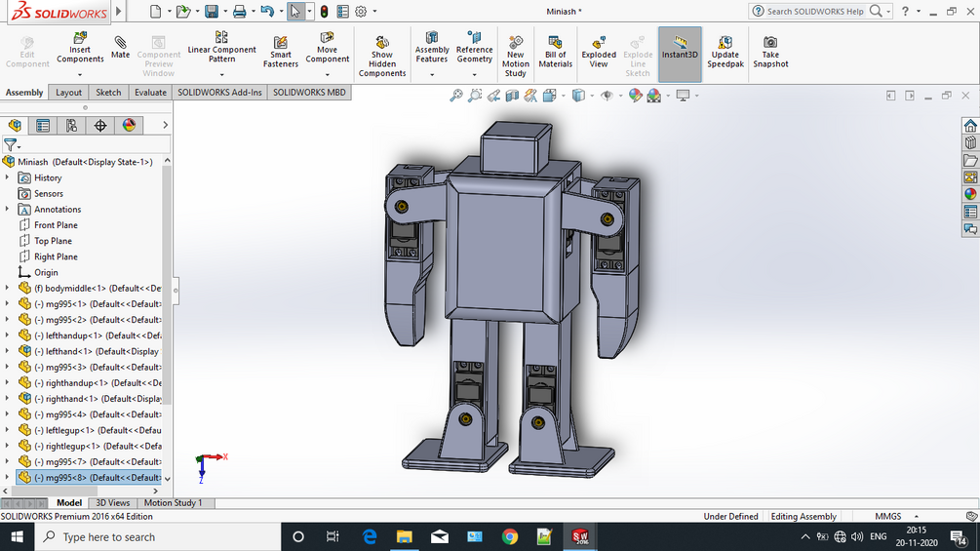Open Appearances task pane icon on right
The image size is (980, 551).
[x=970, y=194]
